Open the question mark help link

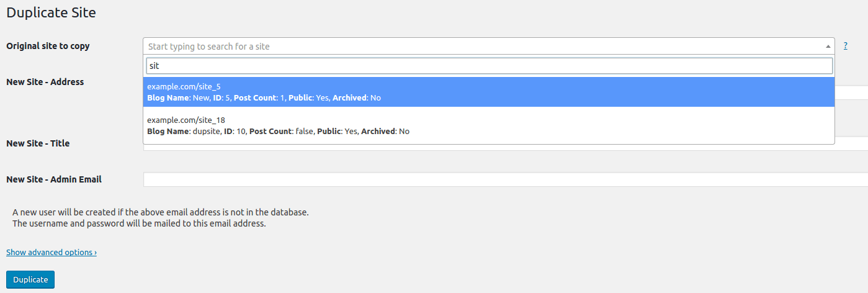tap(845, 46)
